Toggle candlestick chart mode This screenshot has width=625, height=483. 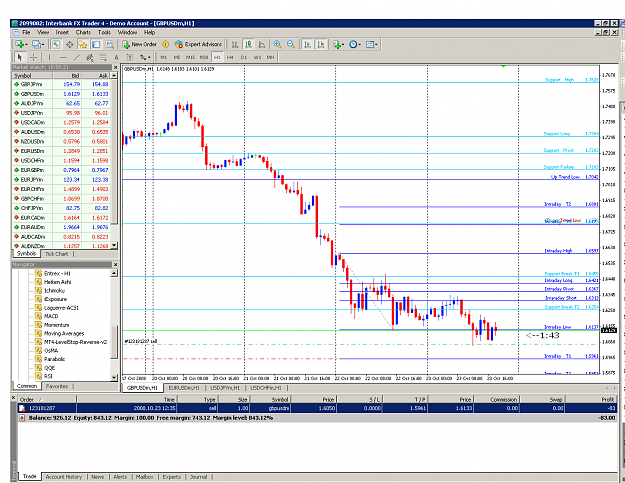[x=248, y=44]
